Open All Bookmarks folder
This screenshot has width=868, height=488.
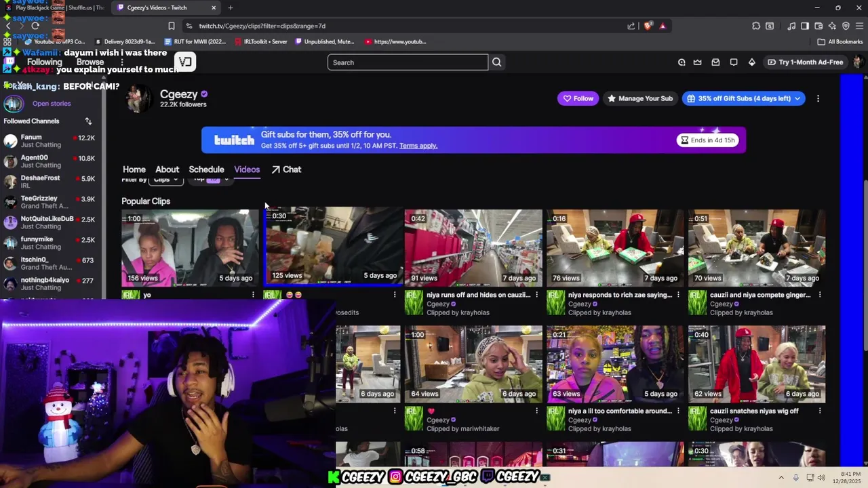point(840,41)
